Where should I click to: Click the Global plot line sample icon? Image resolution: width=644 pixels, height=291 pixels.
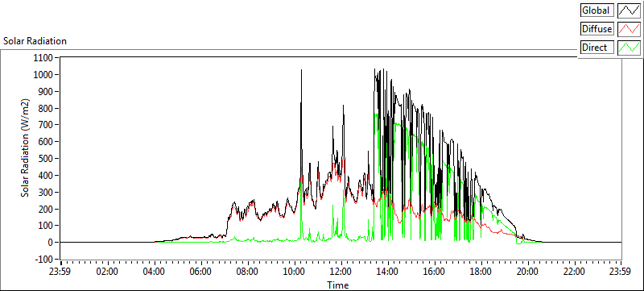click(x=629, y=10)
